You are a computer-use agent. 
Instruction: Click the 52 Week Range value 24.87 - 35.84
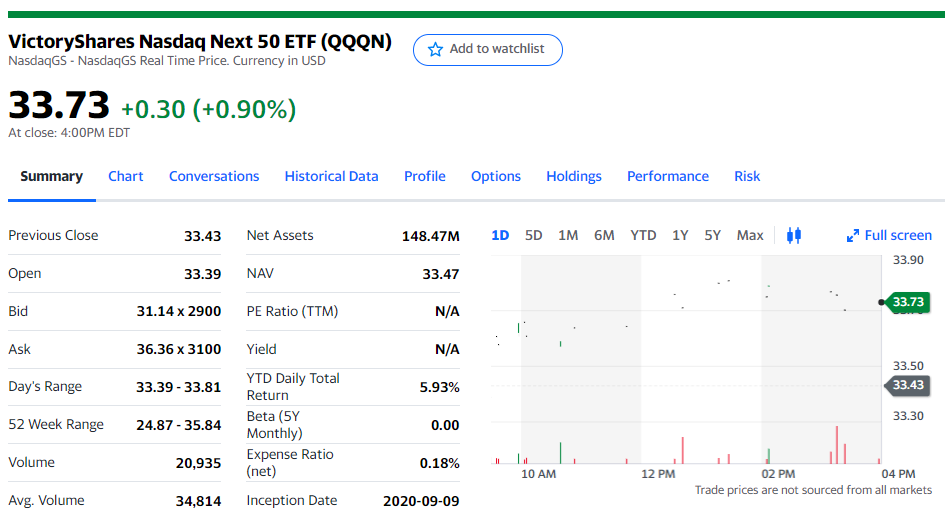coord(178,425)
